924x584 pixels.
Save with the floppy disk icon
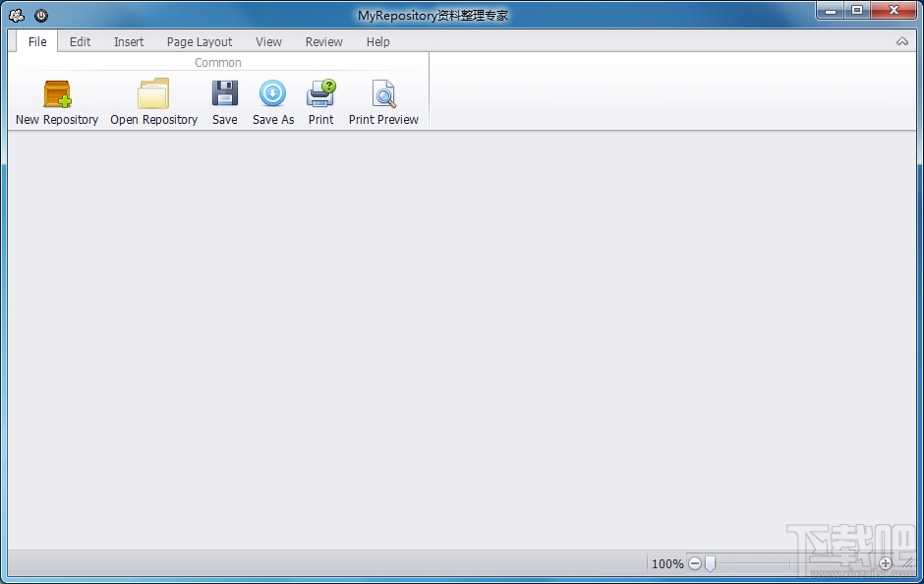(224, 93)
